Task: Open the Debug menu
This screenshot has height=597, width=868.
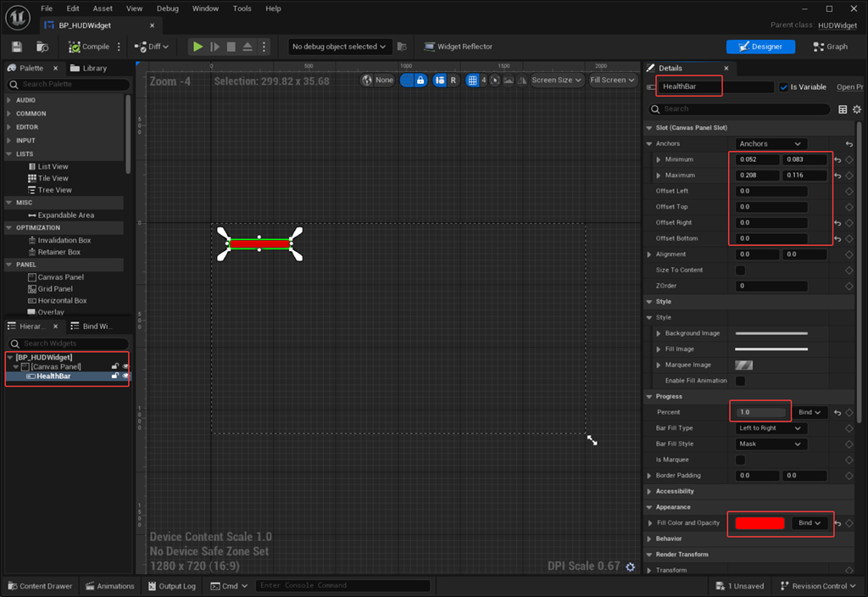Action: point(168,8)
